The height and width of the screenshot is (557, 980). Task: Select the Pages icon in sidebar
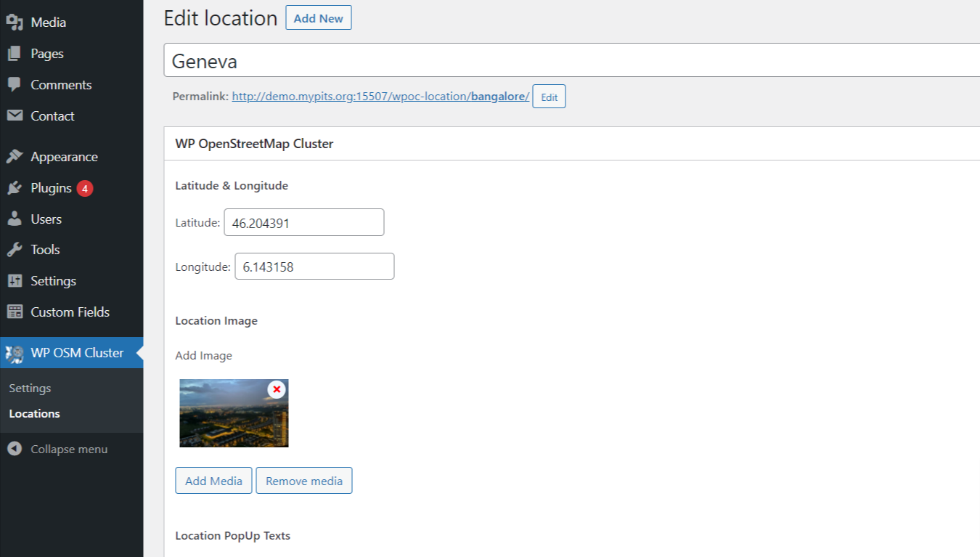click(x=15, y=53)
